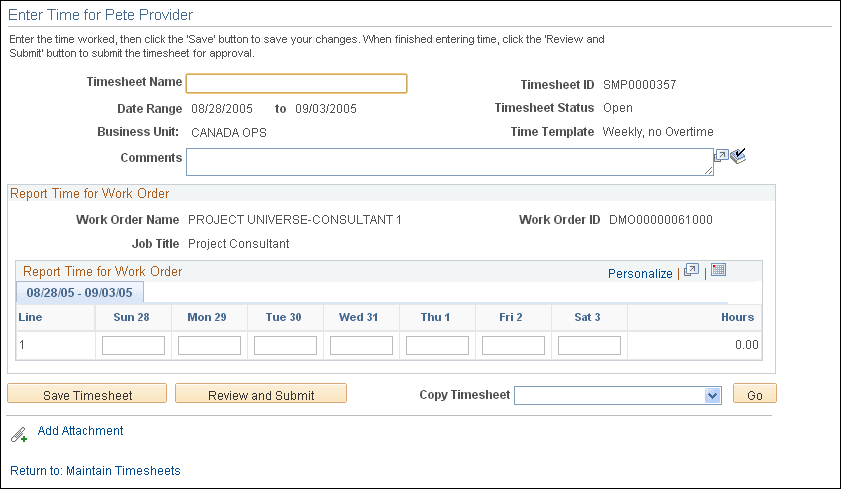
Task: Click Save Timesheet button
Action: point(87,394)
